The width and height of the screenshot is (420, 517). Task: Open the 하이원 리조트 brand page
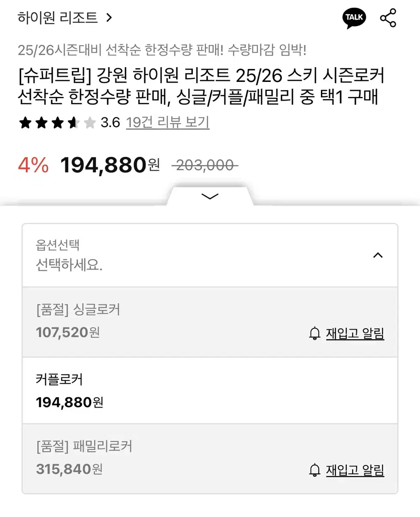58,18
